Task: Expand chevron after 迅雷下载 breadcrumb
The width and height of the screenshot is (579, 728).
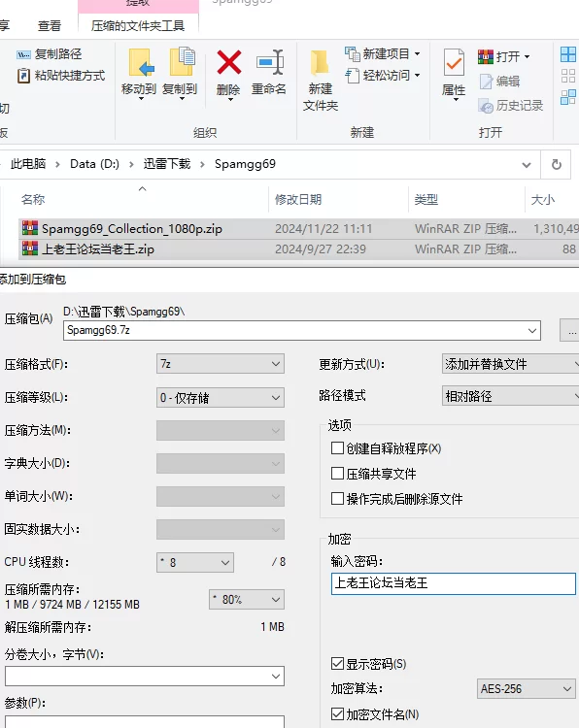Action: [x=203, y=164]
